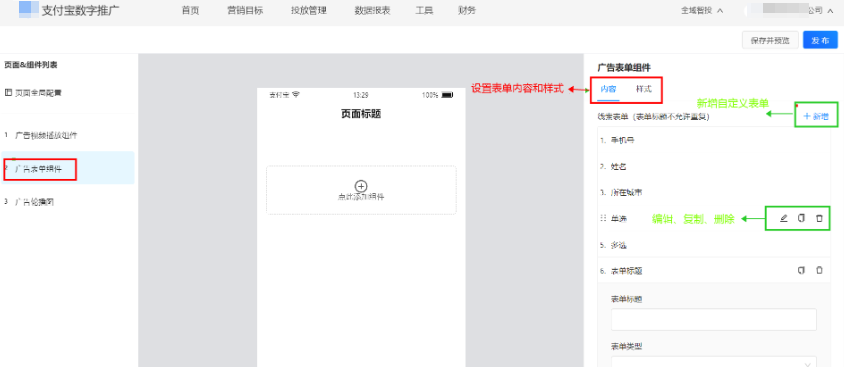
Task: Click + 新增 to add a form field
Action: (x=816, y=116)
